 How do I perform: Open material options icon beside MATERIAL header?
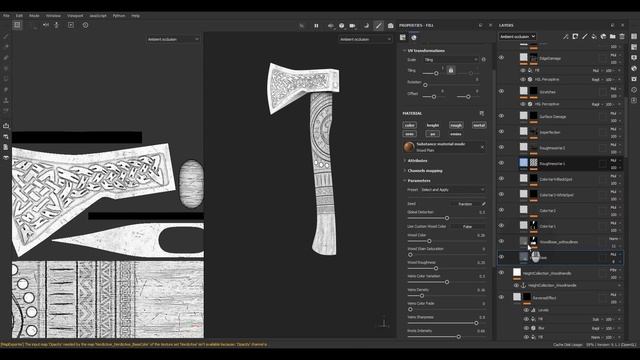tap(482, 113)
